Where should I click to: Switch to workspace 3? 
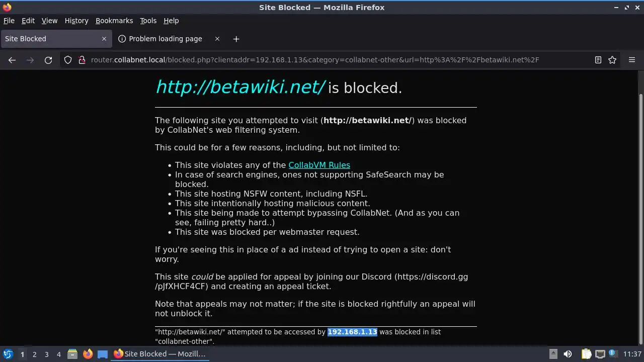click(x=46, y=354)
